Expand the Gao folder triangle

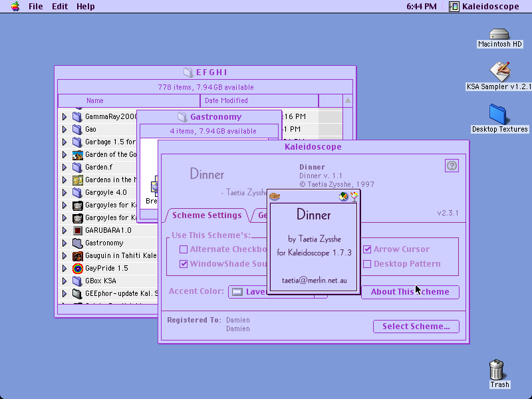[x=64, y=129]
